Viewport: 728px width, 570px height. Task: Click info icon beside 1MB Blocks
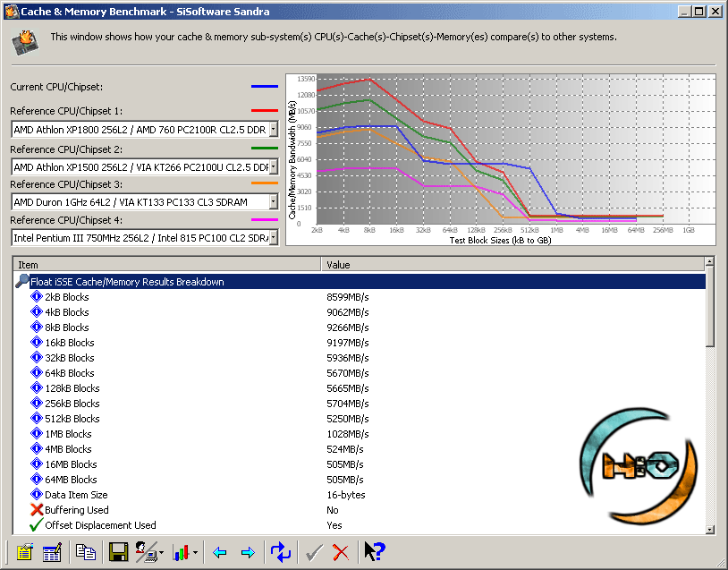tap(36, 433)
